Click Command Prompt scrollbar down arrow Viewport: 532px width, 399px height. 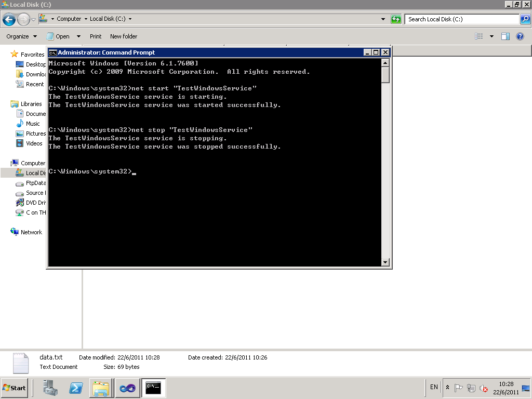[385, 262]
